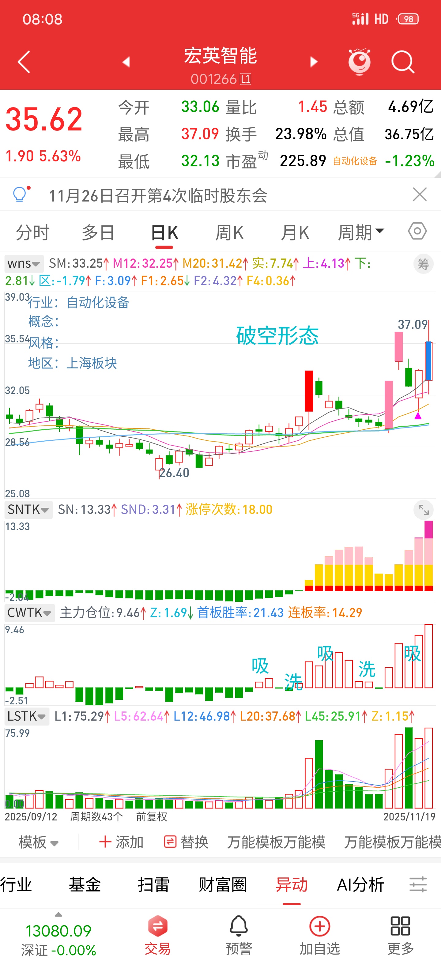Tap 替换 to replace template

click(x=186, y=842)
